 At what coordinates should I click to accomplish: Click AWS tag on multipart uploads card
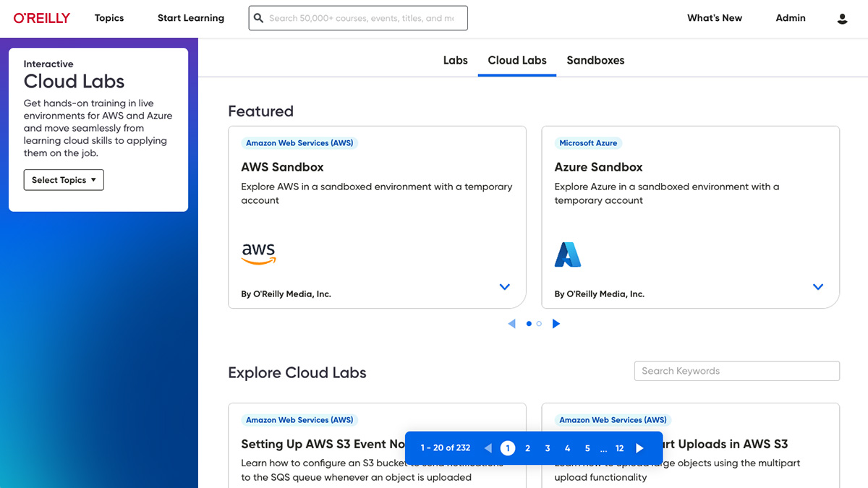613,420
